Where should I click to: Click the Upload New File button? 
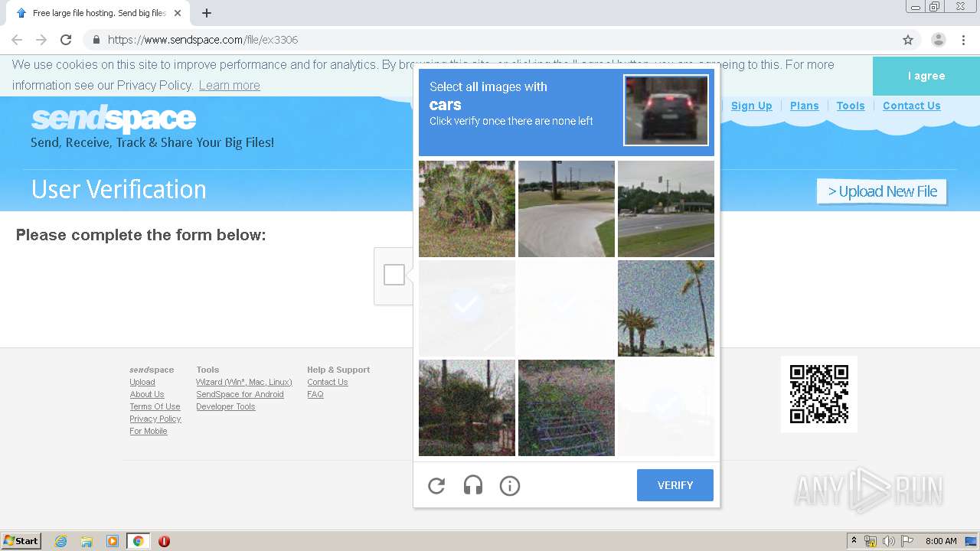pyautogui.click(x=882, y=191)
